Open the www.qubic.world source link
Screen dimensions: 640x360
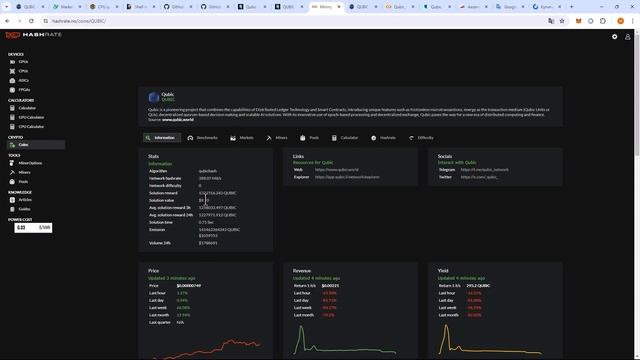(x=178, y=120)
